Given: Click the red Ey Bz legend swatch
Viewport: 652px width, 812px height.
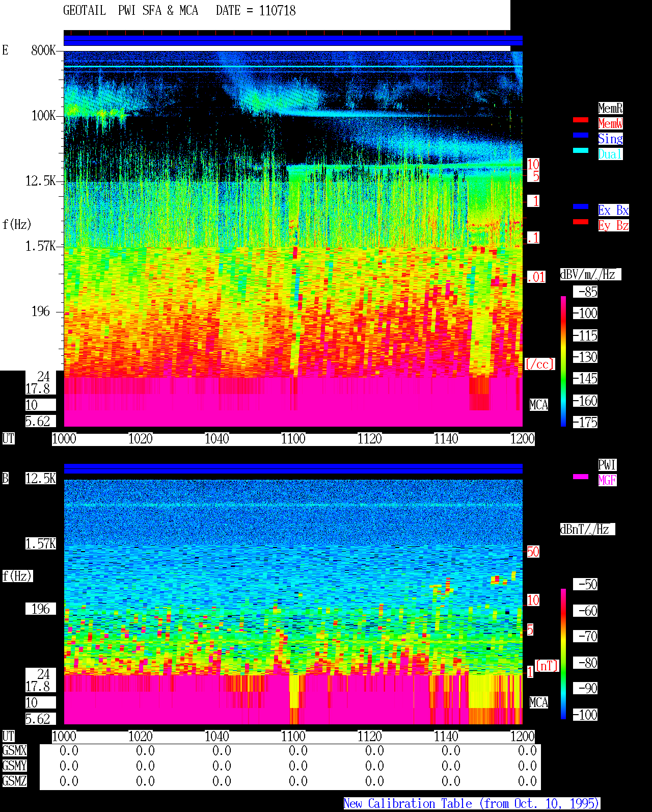Looking at the screenshot, I should pos(581,222).
